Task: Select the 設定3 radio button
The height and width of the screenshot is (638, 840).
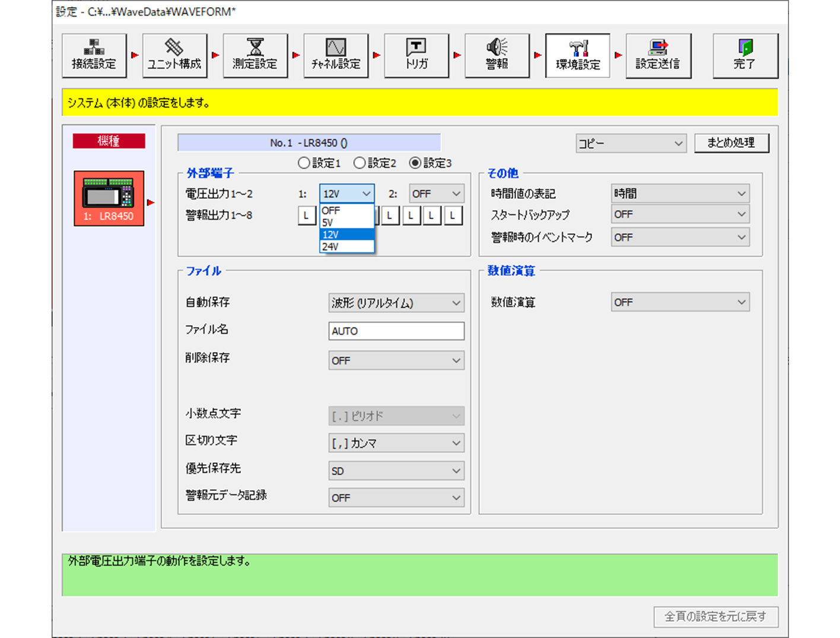Action: click(x=415, y=163)
